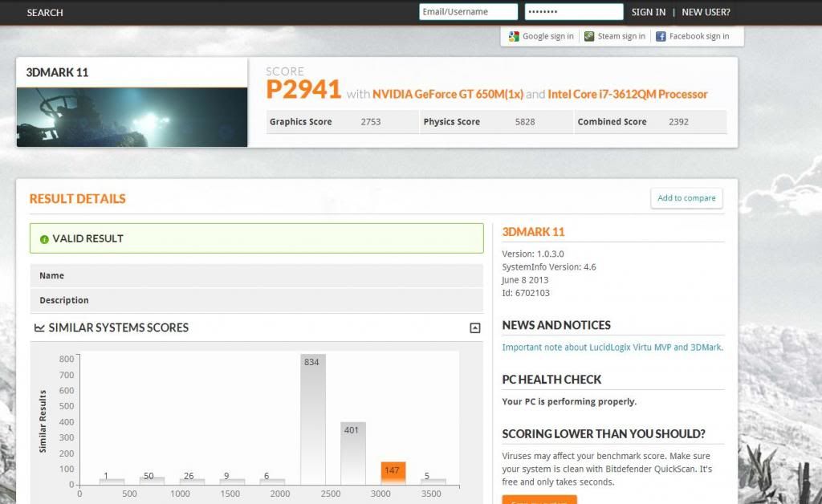Click the PC HEALTH CHECK heading
Screen dimensions: 822x504
551,380
